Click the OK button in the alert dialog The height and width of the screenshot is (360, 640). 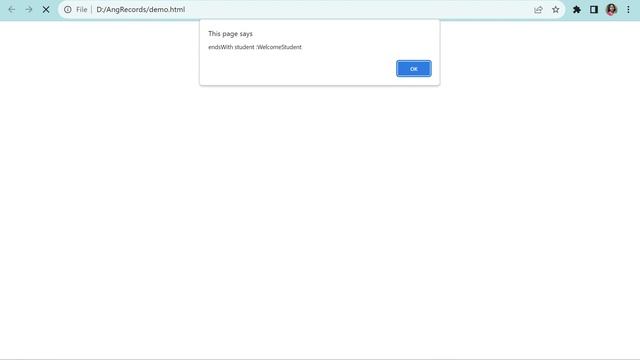[413, 69]
